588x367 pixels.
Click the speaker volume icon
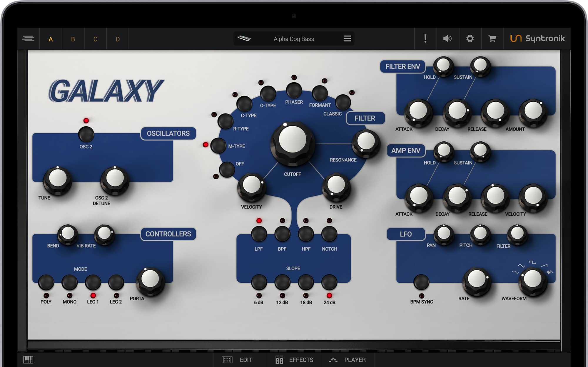(x=447, y=38)
